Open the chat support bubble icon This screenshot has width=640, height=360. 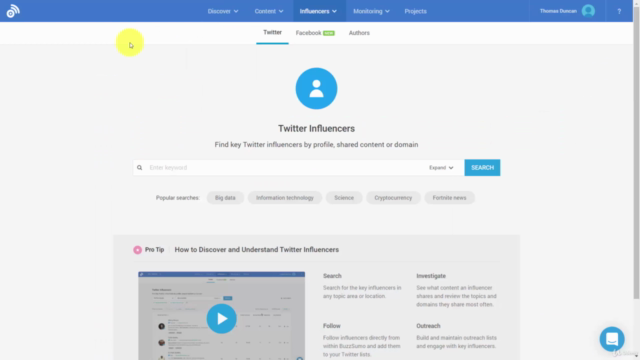point(612,339)
